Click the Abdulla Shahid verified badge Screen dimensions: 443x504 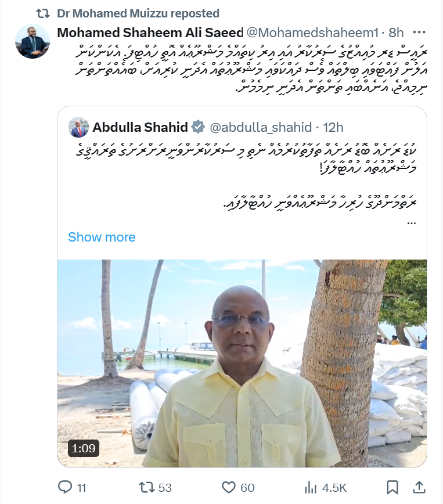point(198,127)
